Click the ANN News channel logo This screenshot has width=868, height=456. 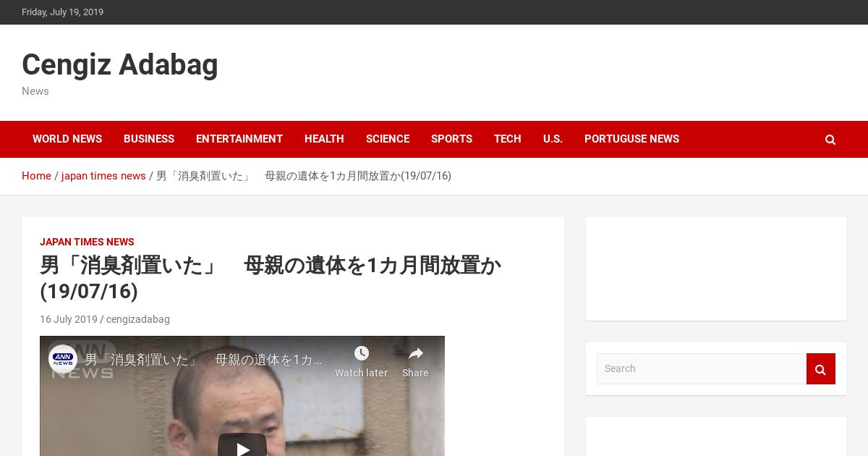coord(63,359)
